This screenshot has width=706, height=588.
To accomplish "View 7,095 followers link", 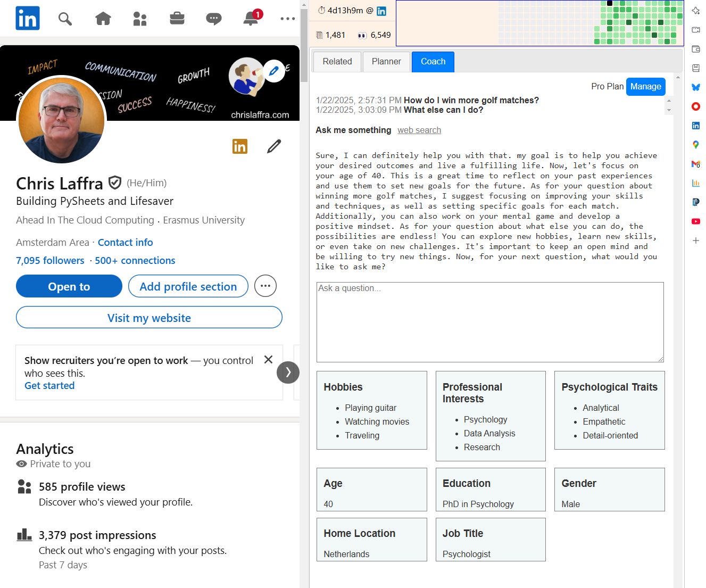I will pos(50,260).
